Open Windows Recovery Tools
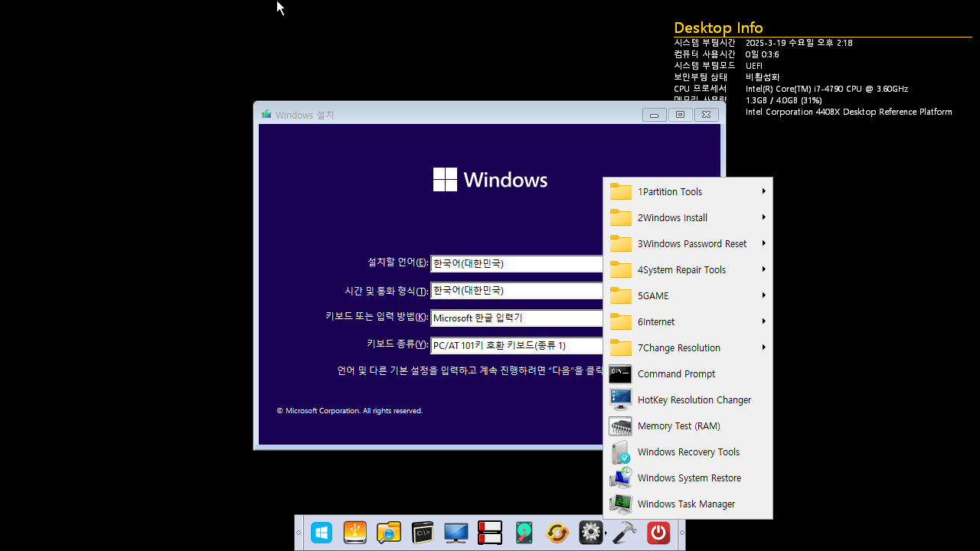This screenshot has height=551, width=980. tap(688, 452)
